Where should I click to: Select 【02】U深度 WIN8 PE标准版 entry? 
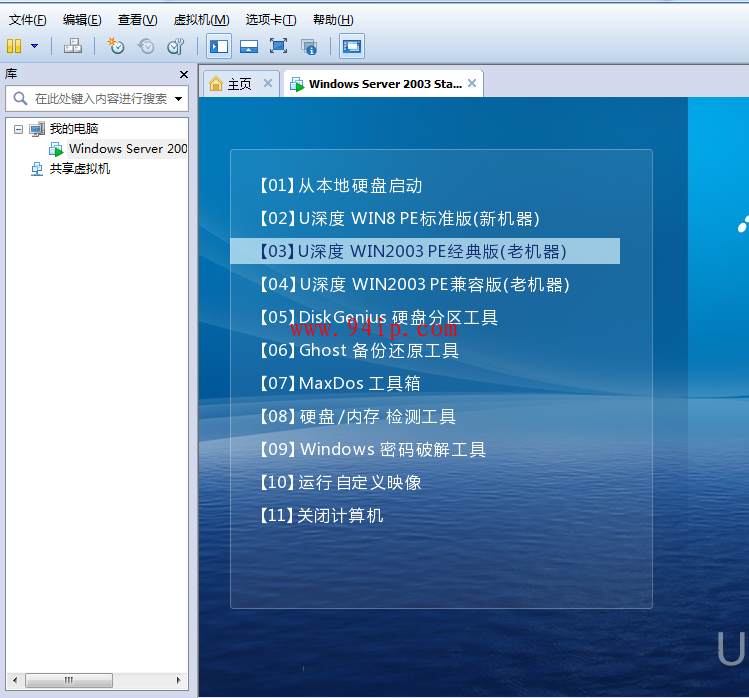(399, 218)
